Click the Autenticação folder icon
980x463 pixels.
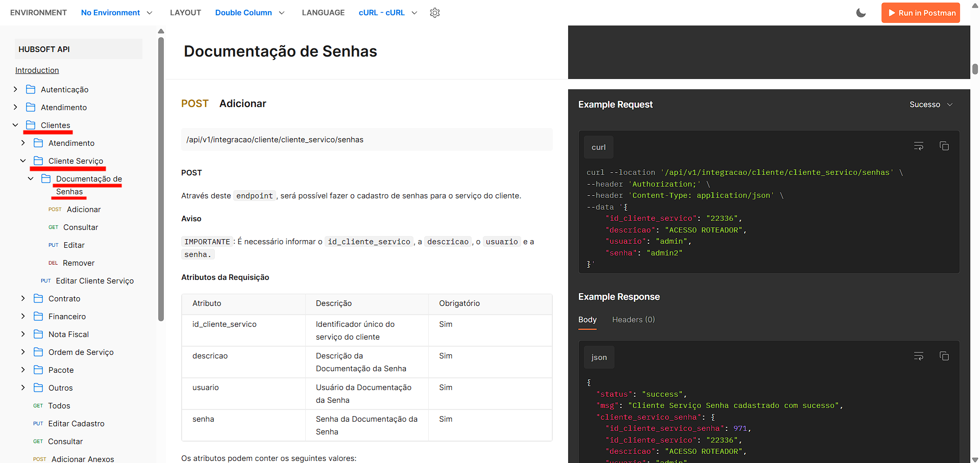tap(31, 89)
